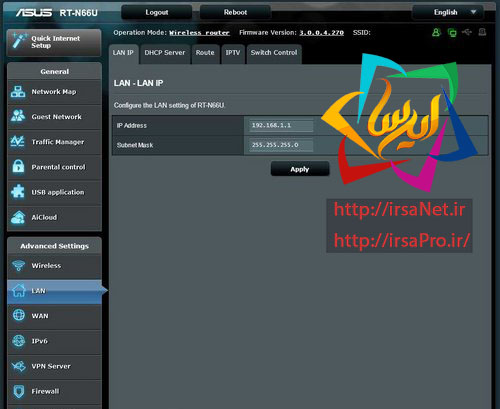Click the Logout button
Image resolution: width=500 pixels, height=409 pixels.
pyautogui.click(x=157, y=13)
